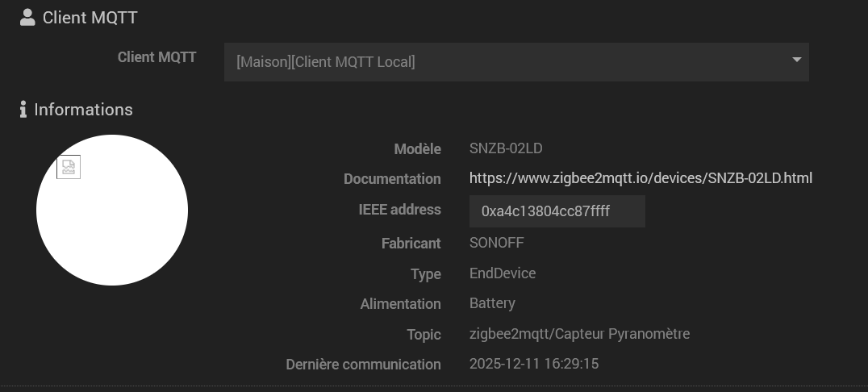Click the zigbee2mqtt/Capteur Pyranomètre topic text
This screenshot has width=868, height=392.
[x=579, y=334]
